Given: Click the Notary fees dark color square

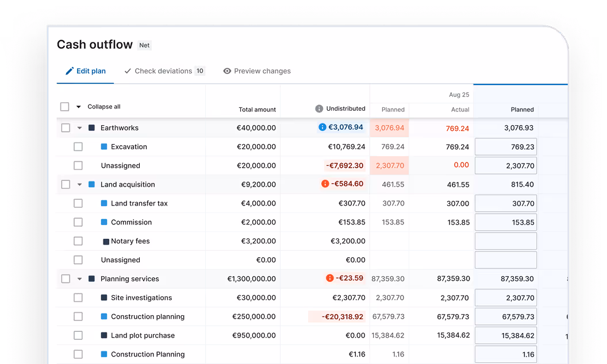Looking at the screenshot, I should tap(106, 242).
